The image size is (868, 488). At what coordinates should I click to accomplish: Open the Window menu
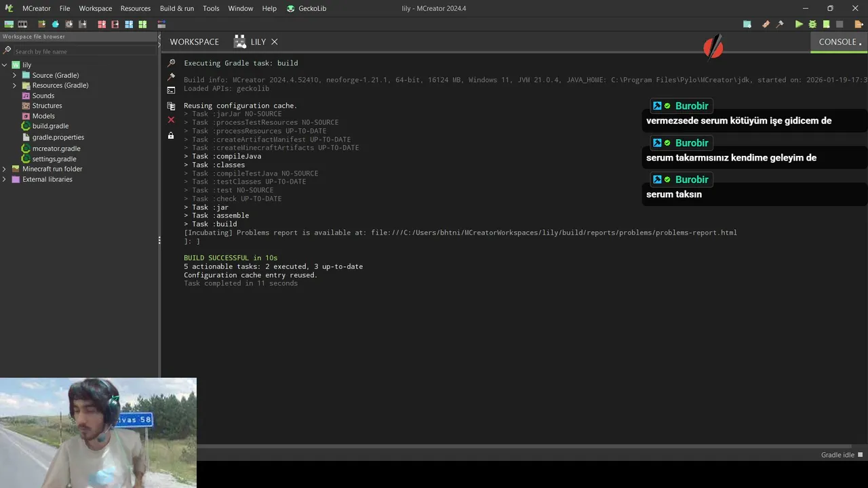click(x=241, y=8)
